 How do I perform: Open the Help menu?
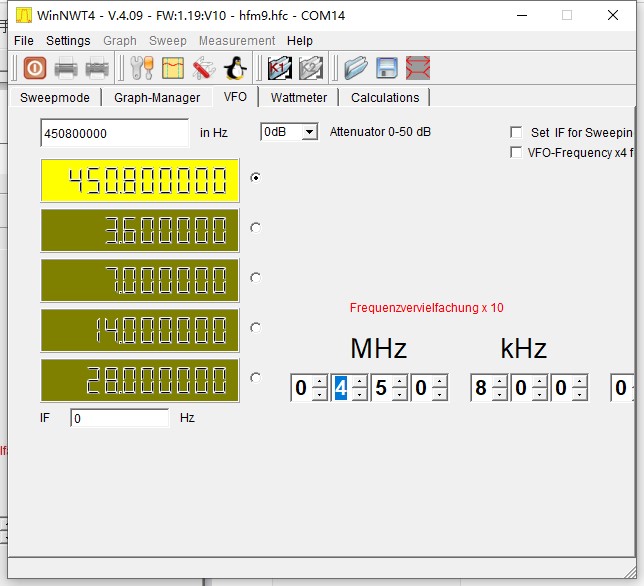[300, 41]
